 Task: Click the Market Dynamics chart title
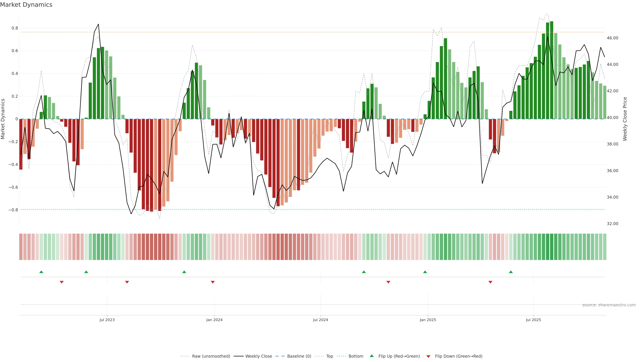pos(26,5)
